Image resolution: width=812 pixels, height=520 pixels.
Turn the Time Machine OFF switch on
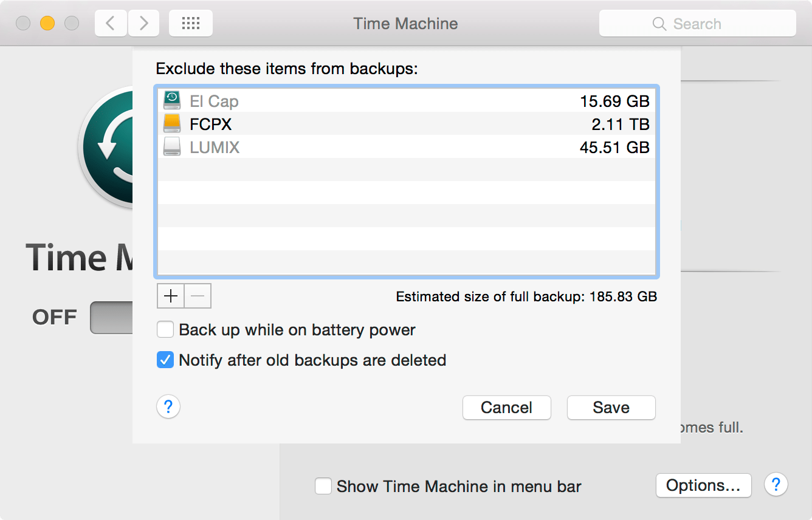112,317
